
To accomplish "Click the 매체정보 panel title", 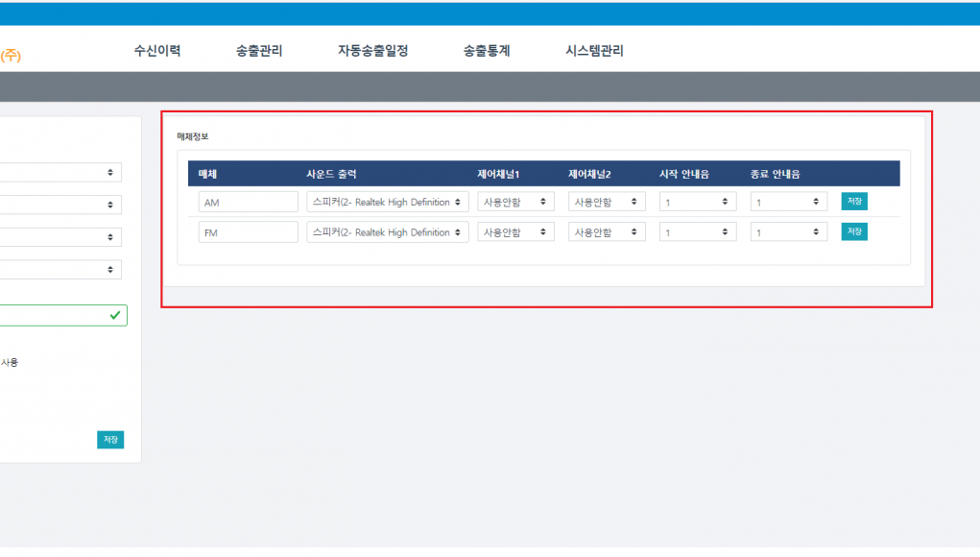I will [193, 136].
